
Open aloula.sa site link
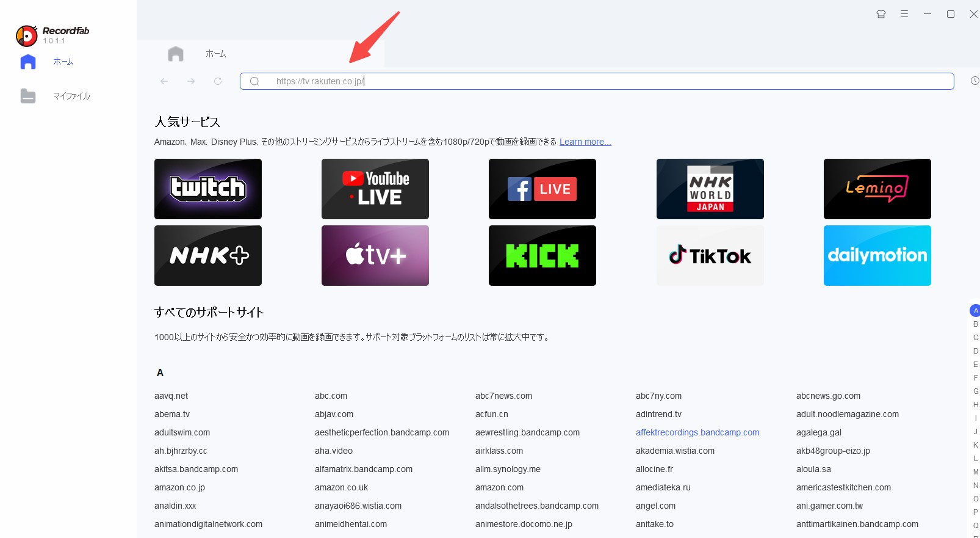[x=813, y=469]
